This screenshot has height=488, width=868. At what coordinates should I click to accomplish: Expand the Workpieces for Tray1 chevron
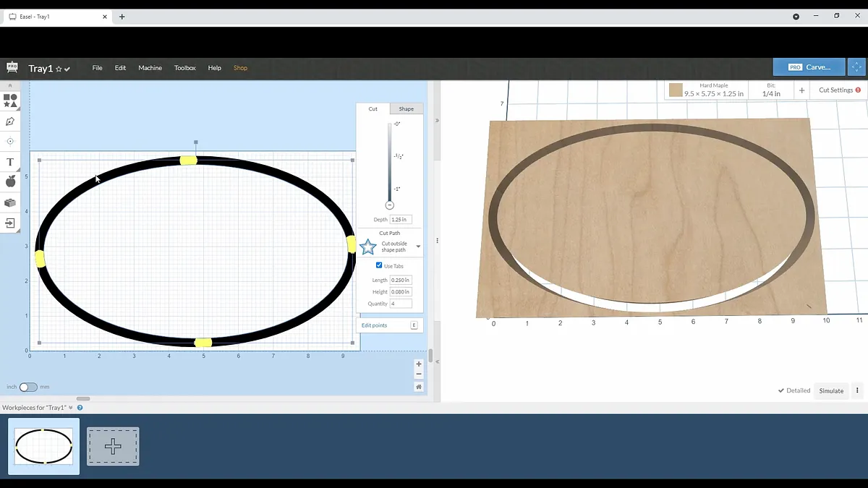point(71,408)
